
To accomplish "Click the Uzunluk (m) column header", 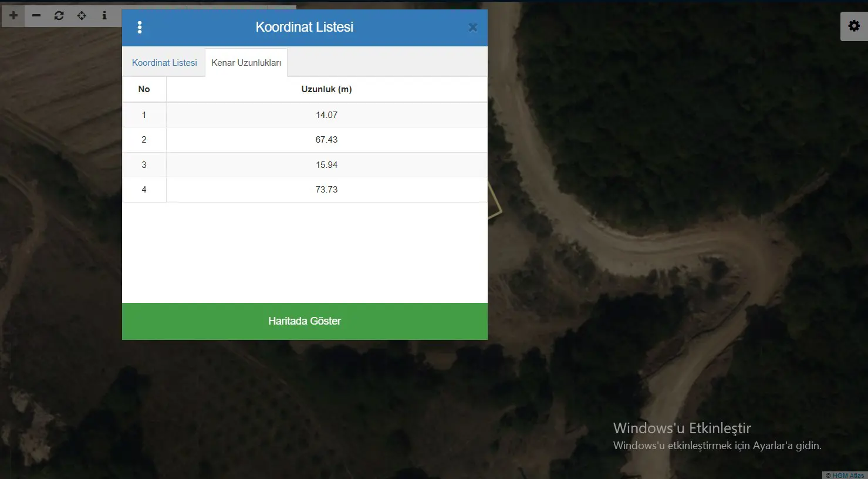I will tap(327, 89).
